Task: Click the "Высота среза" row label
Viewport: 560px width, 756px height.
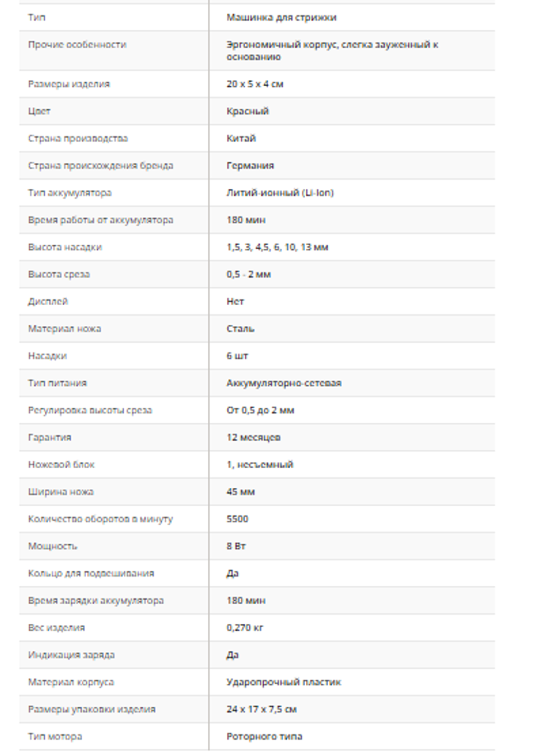Action: point(59,274)
